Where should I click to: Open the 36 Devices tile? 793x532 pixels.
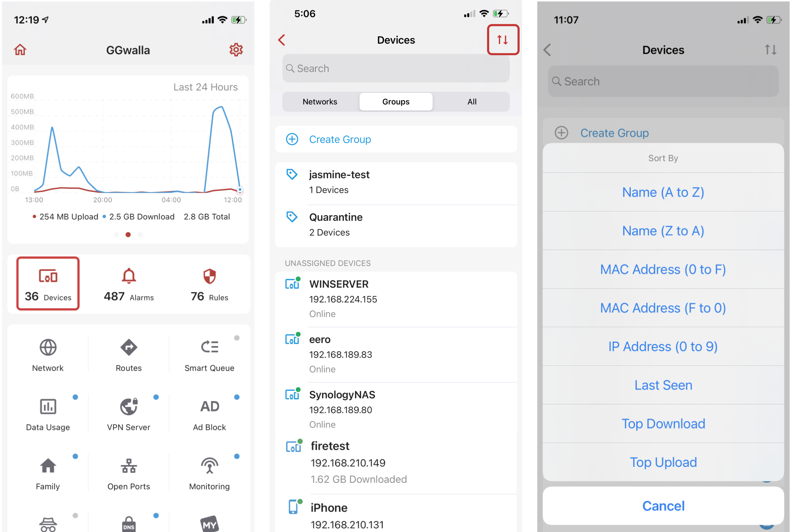tap(48, 284)
